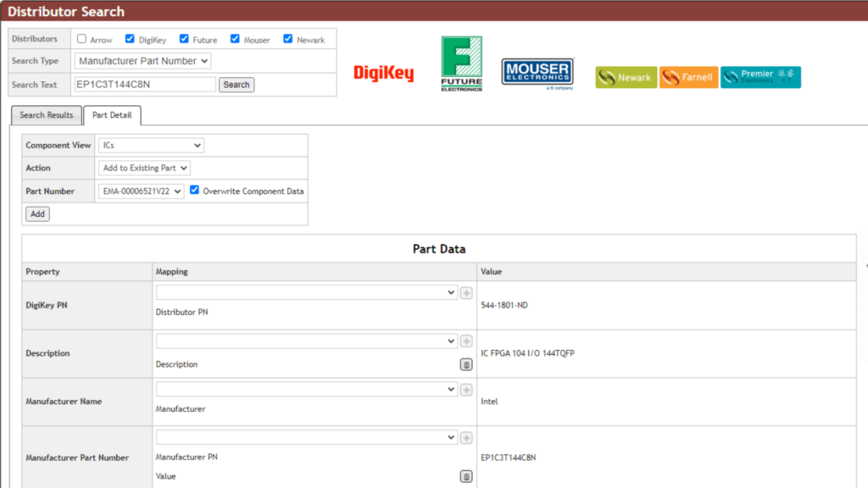
Task: Click plus icon in DigiKey PN row
Action: pyautogui.click(x=466, y=293)
